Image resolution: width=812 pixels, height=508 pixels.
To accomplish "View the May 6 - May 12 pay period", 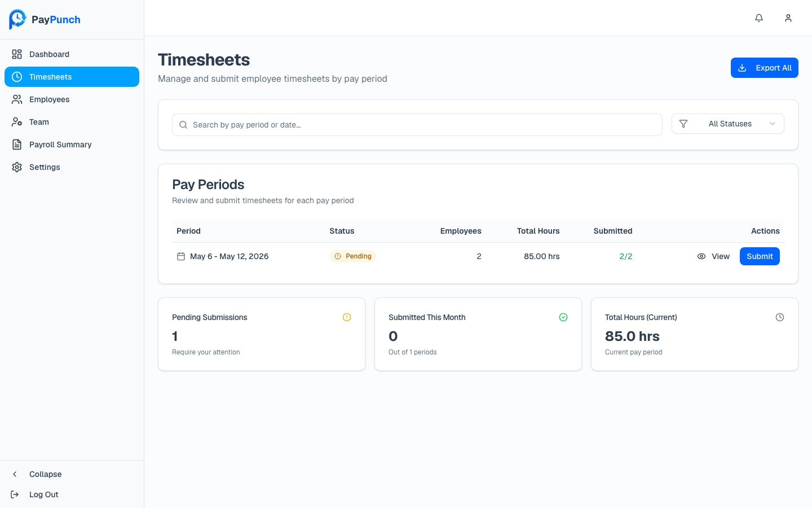I will click(x=713, y=256).
